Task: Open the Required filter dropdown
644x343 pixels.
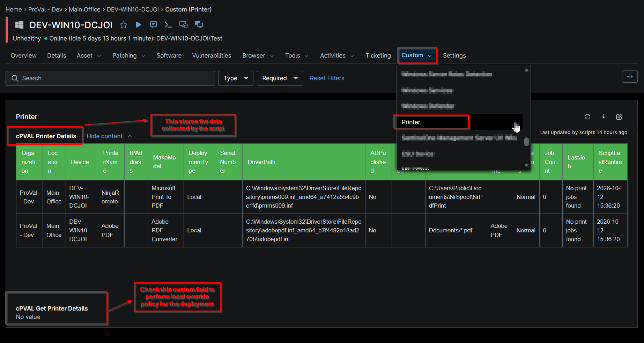Action: (280, 79)
